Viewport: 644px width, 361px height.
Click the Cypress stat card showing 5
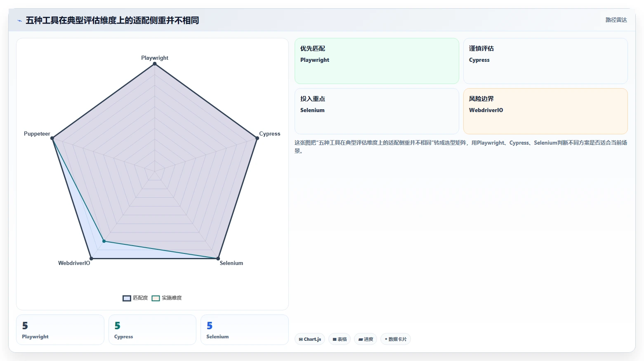tap(152, 330)
